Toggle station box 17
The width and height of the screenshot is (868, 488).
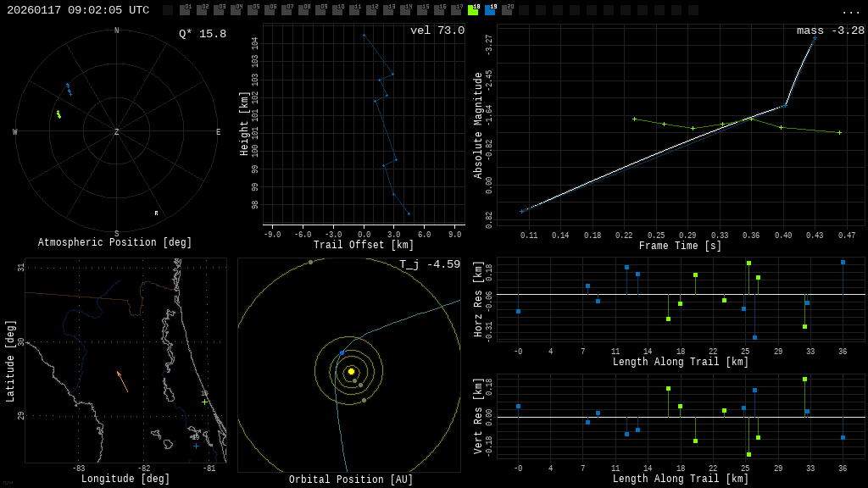[456, 10]
